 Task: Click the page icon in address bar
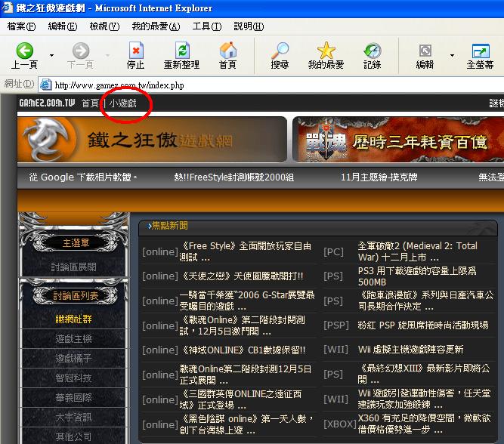(x=45, y=85)
